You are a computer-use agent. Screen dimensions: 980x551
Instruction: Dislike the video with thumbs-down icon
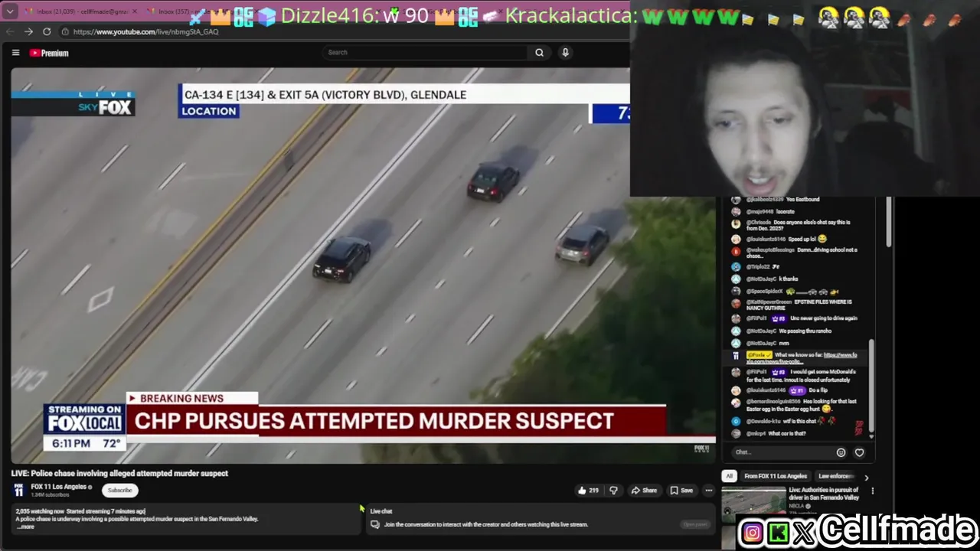pos(613,491)
